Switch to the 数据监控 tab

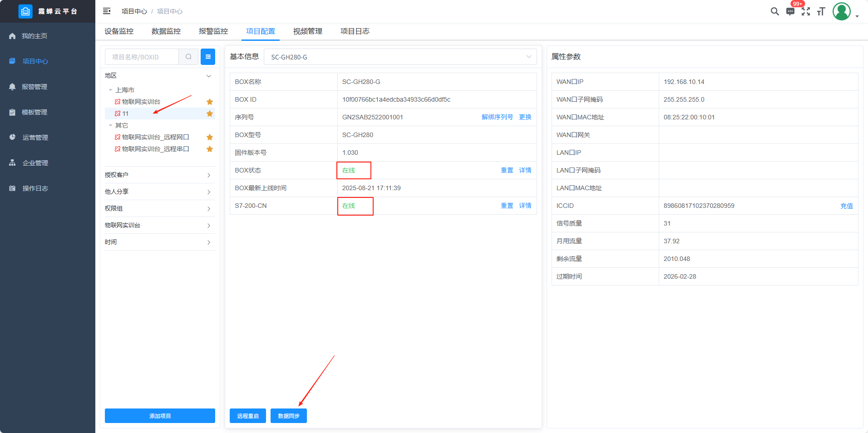166,31
